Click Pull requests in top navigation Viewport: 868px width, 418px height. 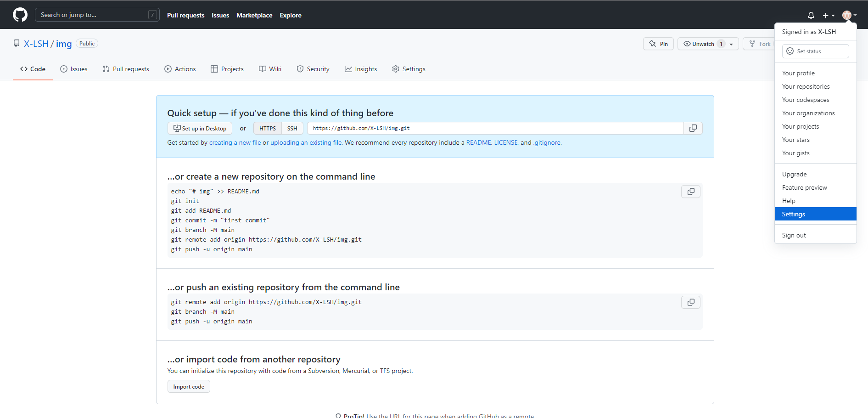click(185, 15)
